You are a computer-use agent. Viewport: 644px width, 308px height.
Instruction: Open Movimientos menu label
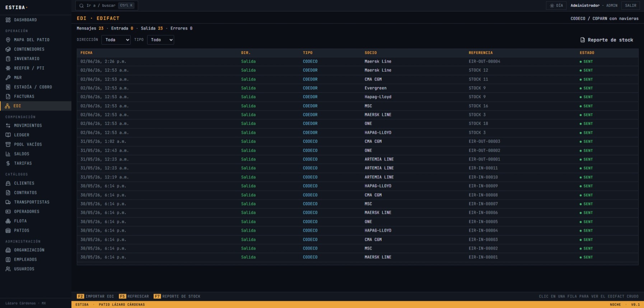point(28,125)
